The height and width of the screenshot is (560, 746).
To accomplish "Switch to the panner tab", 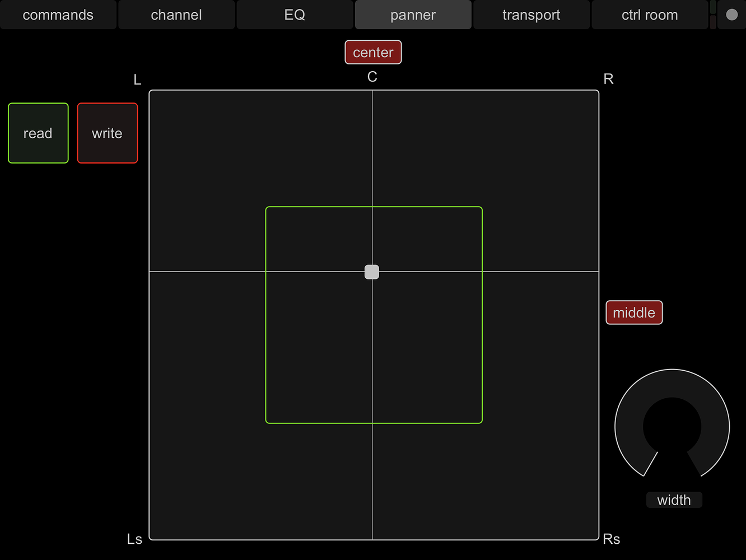I will point(413,15).
